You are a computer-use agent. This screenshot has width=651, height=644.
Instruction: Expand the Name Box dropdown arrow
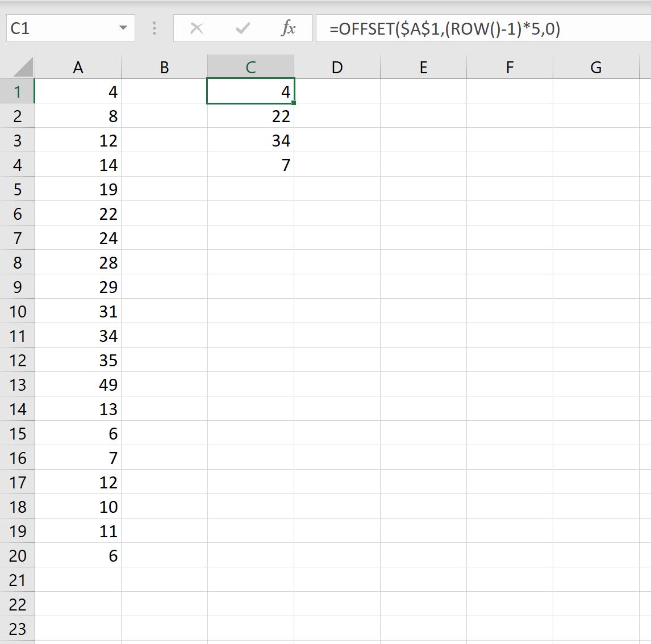tap(123, 28)
